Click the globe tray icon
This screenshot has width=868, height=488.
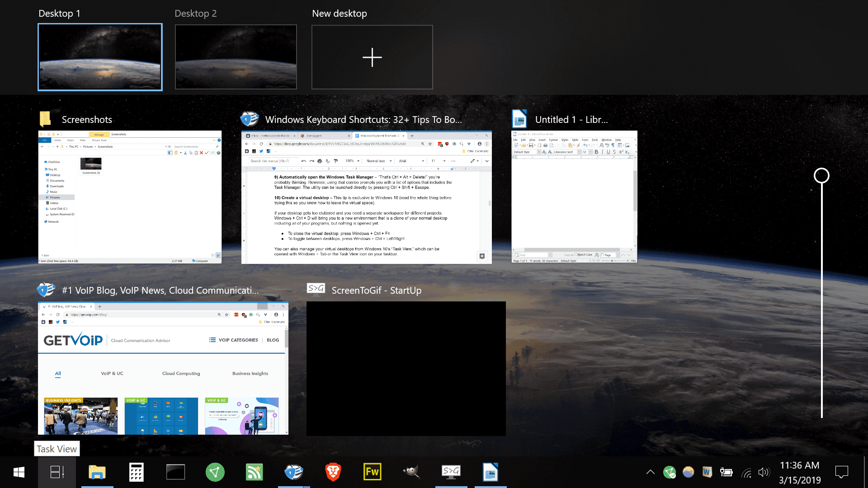tap(688, 472)
